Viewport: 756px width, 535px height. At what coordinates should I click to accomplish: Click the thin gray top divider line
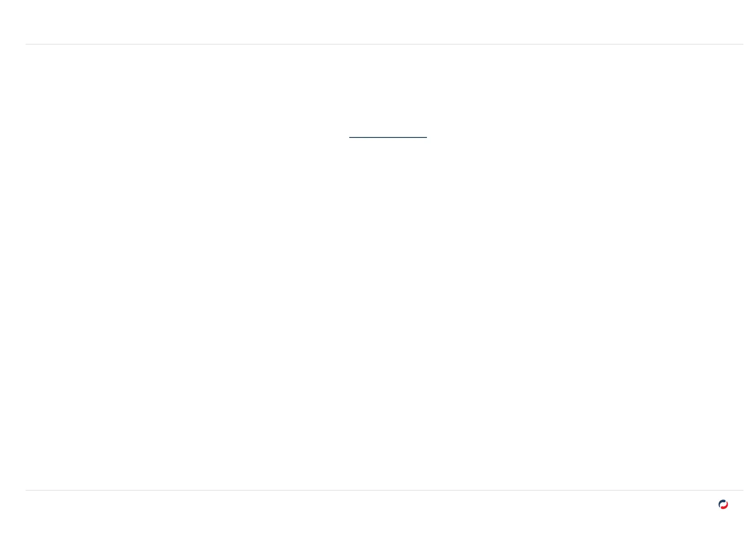[384, 44]
